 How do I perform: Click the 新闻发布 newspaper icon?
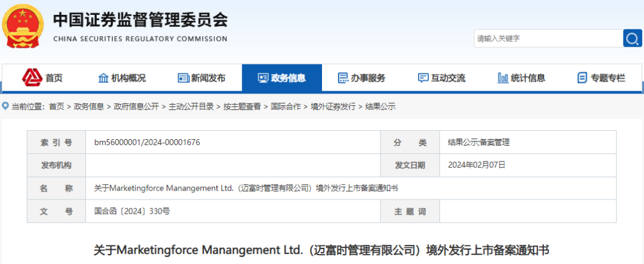pyautogui.click(x=183, y=78)
